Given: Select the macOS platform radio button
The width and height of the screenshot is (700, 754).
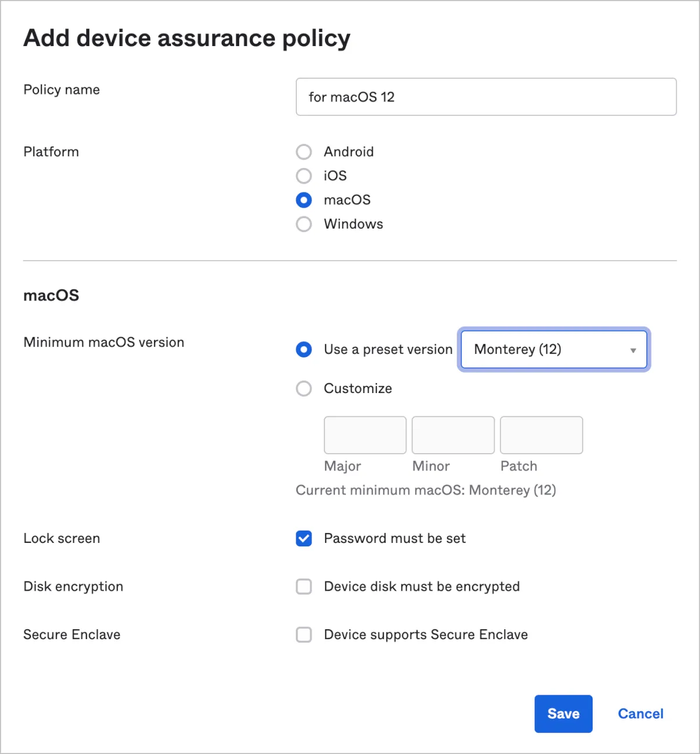Looking at the screenshot, I should (304, 200).
